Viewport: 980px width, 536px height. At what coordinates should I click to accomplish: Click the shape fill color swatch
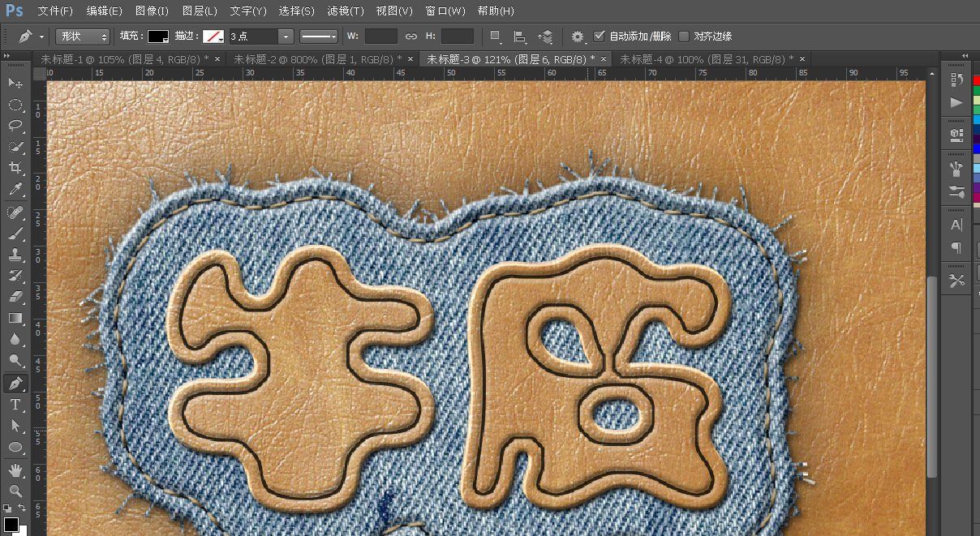[x=157, y=36]
